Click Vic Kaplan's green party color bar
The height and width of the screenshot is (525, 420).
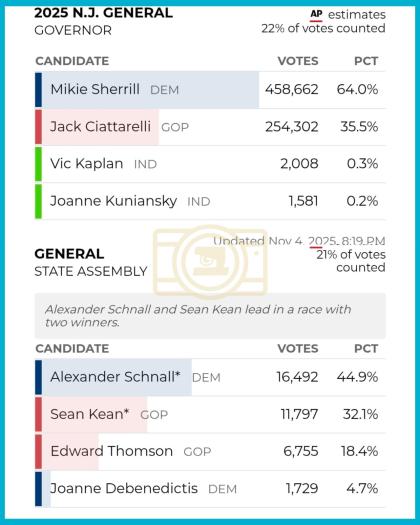[x=39, y=164]
